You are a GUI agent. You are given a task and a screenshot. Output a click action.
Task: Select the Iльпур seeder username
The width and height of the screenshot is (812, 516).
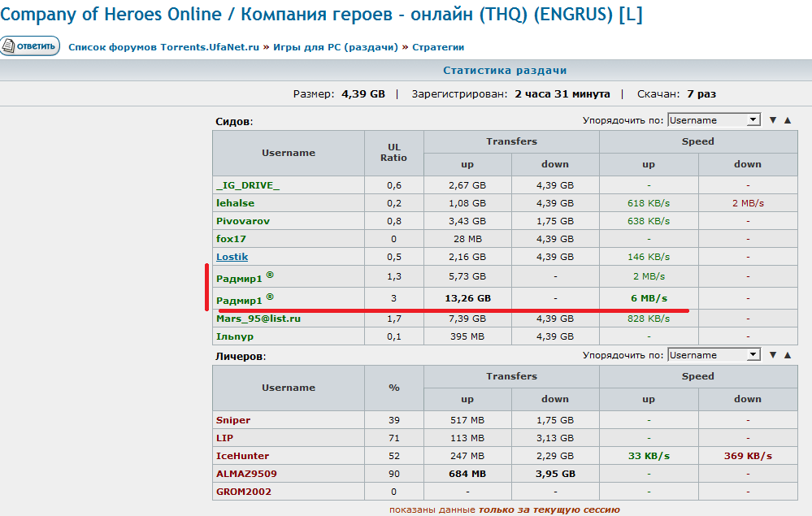click(x=235, y=336)
